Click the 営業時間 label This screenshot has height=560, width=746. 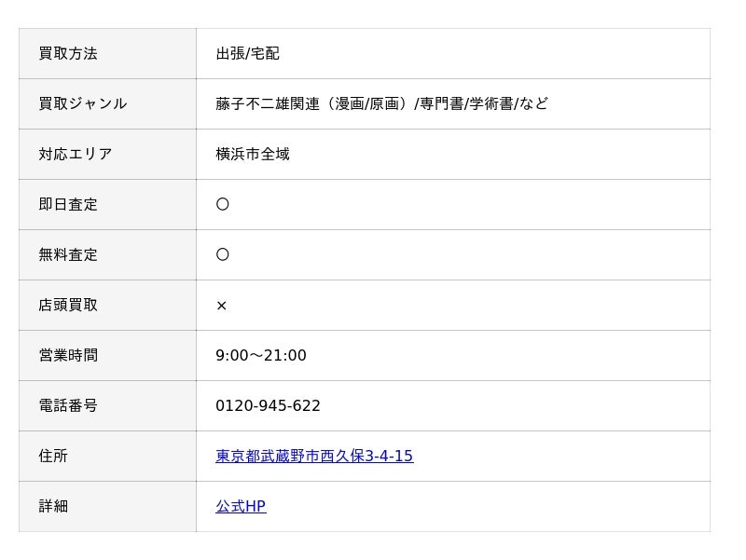[68, 356]
